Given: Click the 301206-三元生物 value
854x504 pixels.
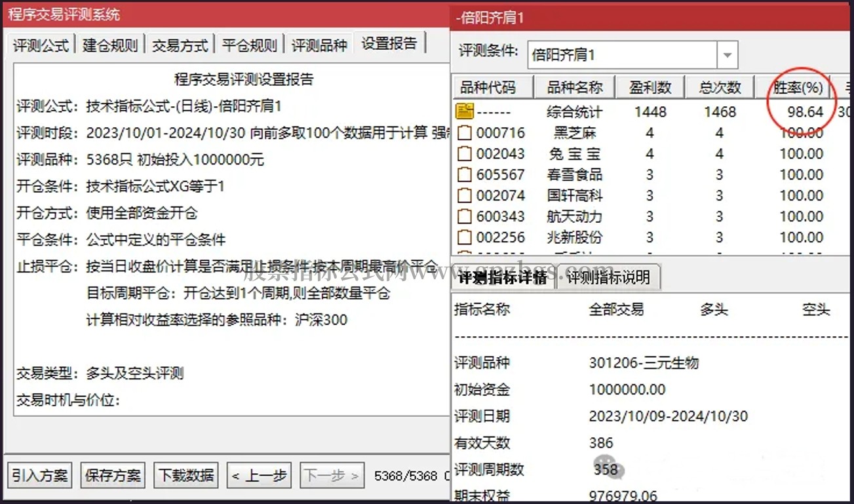Looking at the screenshot, I should (644, 363).
